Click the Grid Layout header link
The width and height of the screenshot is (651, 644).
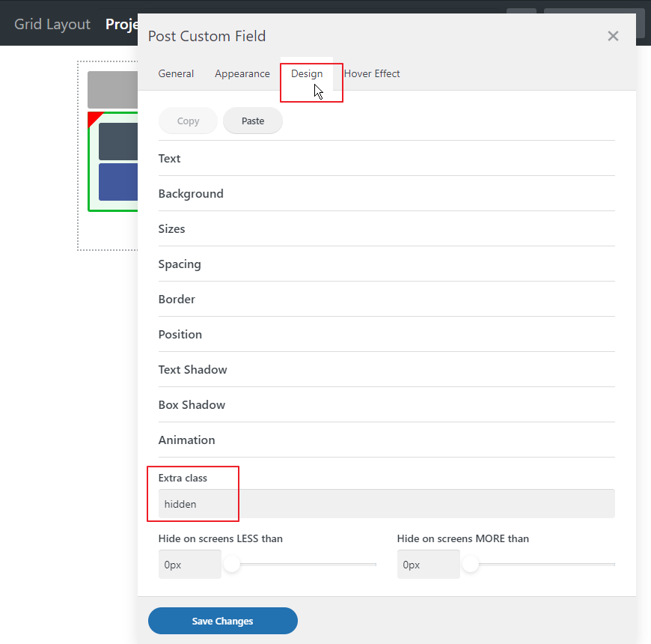(x=52, y=24)
